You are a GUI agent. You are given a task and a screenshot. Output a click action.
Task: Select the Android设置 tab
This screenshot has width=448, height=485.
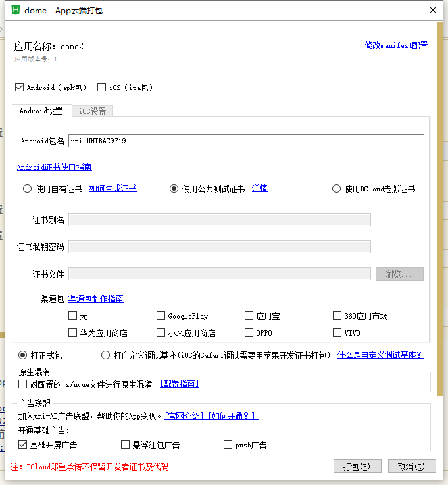(41, 111)
